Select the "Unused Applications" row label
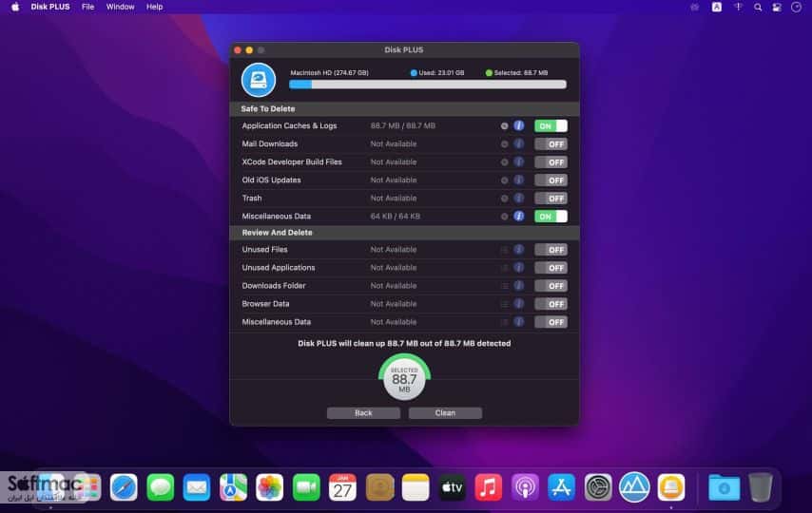Viewport: 812px width, 513px height. tap(279, 268)
